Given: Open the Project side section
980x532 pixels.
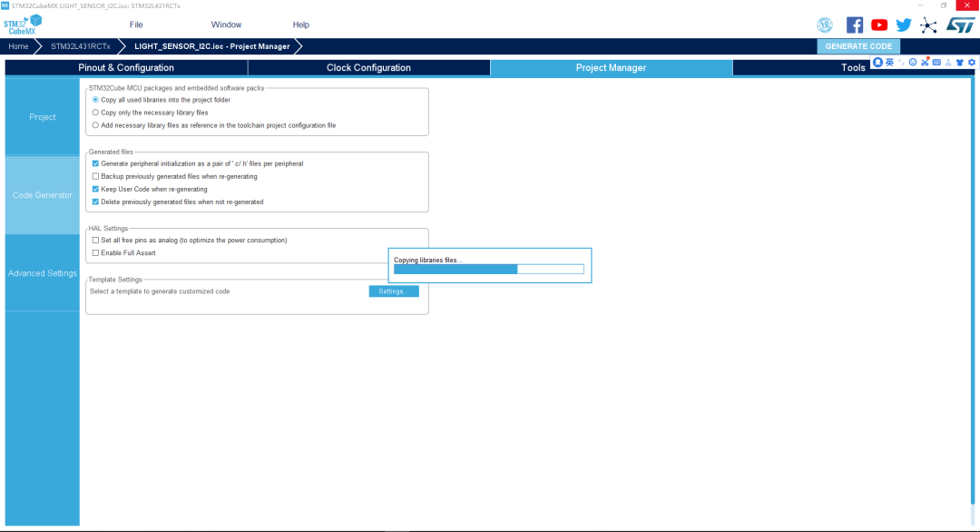Looking at the screenshot, I should (43, 117).
